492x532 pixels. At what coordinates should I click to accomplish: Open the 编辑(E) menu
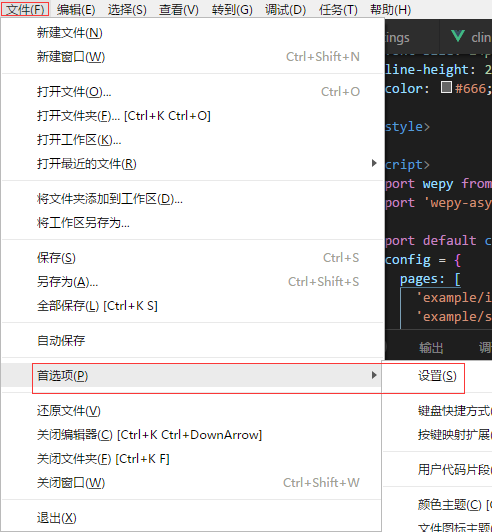[x=76, y=10]
